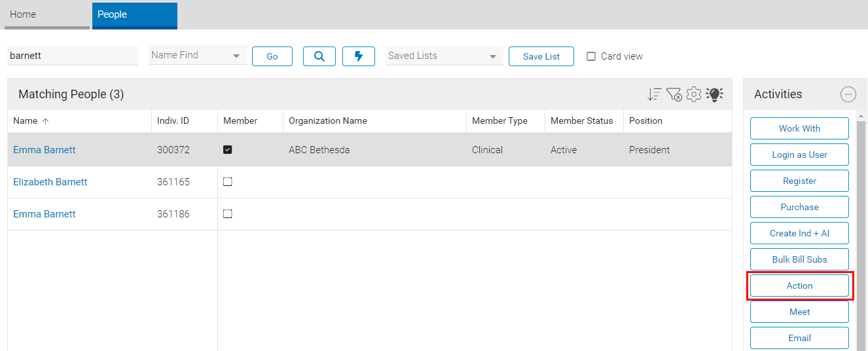Click the lightning bolt quick search button
Image resolution: width=868 pixels, height=351 pixels.
click(x=359, y=56)
